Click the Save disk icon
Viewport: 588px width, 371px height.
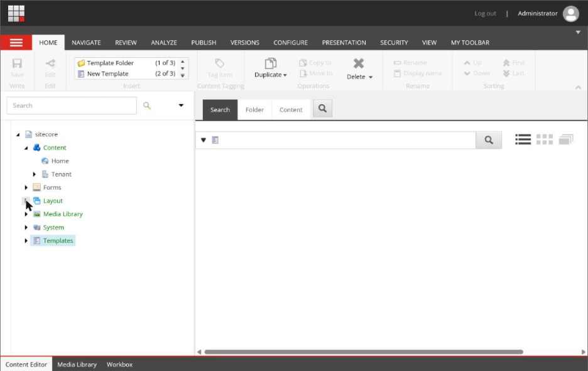tap(17, 63)
